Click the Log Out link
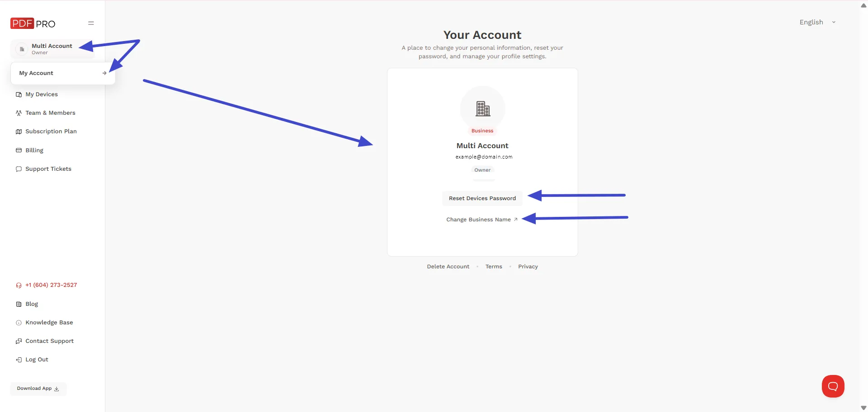 [x=37, y=360]
